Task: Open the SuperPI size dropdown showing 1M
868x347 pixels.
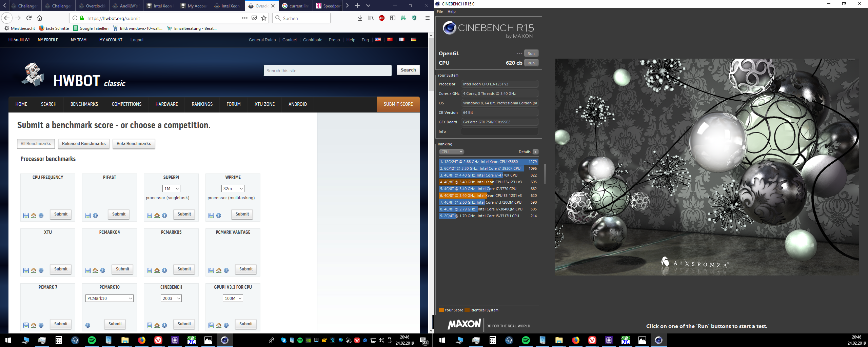Action: pyautogui.click(x=171, y=188)
